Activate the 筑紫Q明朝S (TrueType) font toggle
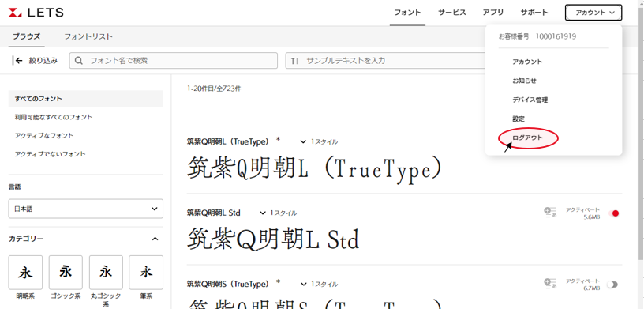644x309 pixels. point(612,285)
